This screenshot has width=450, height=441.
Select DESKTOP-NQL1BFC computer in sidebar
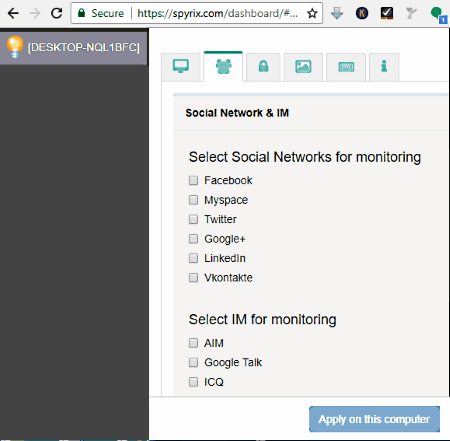[x=73, y=47]
